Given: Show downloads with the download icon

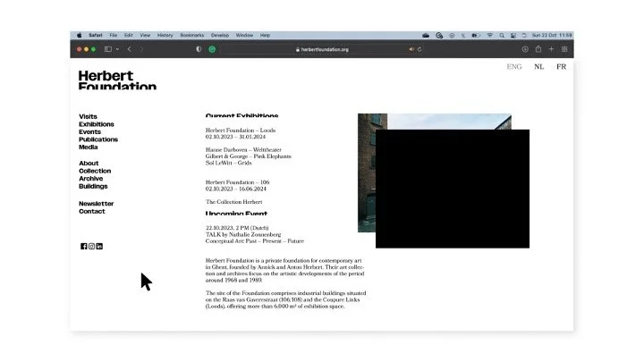Looking at the screenshot, I should 525,49.
